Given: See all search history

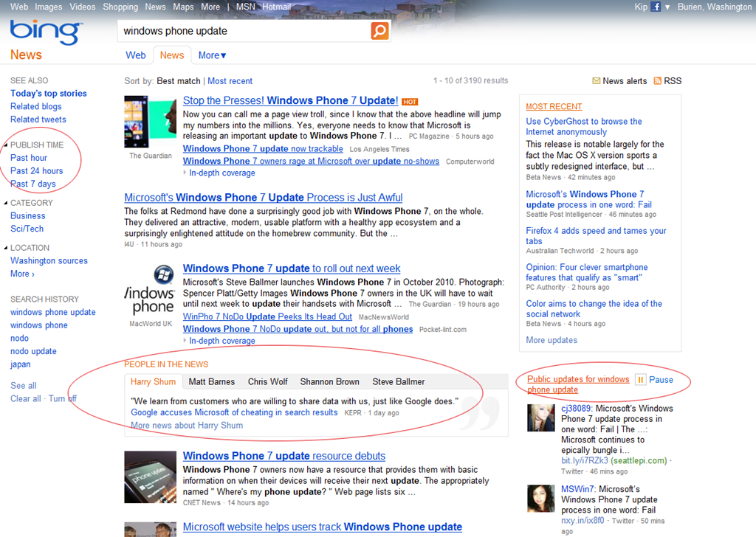Looking at the screenshot, I should (x=24, y=386).
